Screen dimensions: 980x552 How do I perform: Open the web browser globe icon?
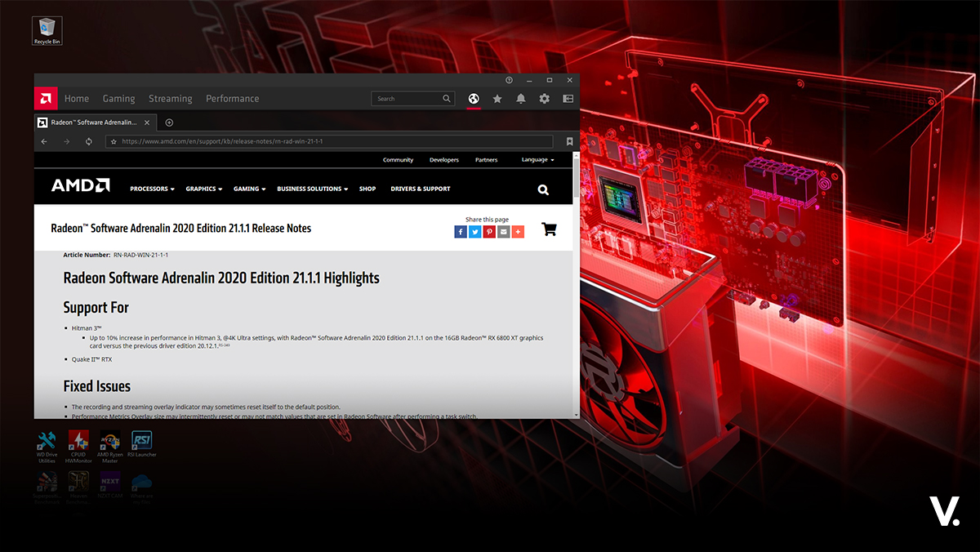(473, 99)
